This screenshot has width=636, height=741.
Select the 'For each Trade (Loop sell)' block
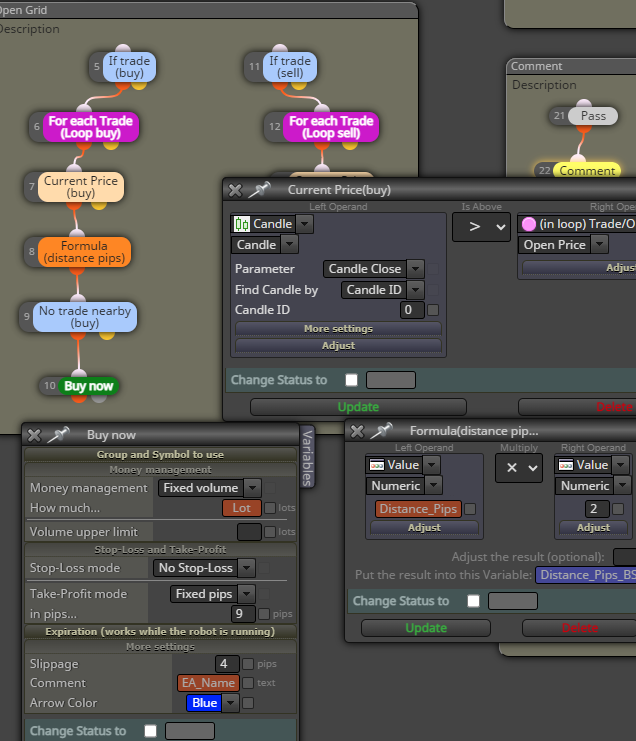[x=331, y=127]
